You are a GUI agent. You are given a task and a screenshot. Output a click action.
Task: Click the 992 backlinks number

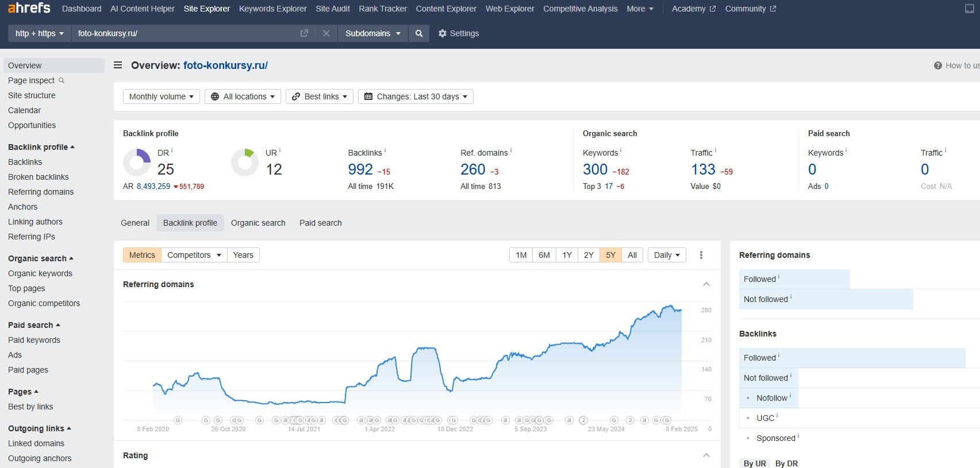tap(360, 169)
